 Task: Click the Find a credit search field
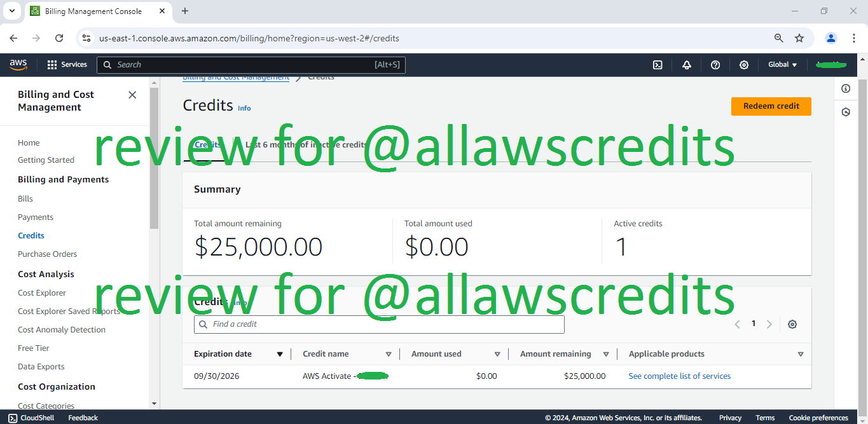[379, 324]
